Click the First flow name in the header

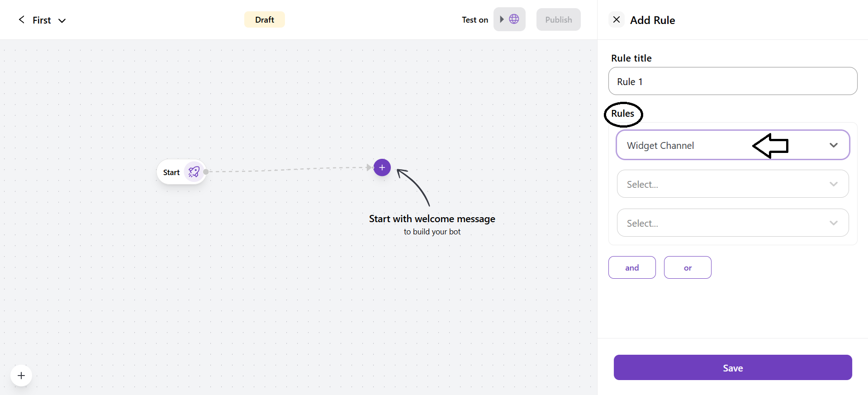[x=42, y=19]
